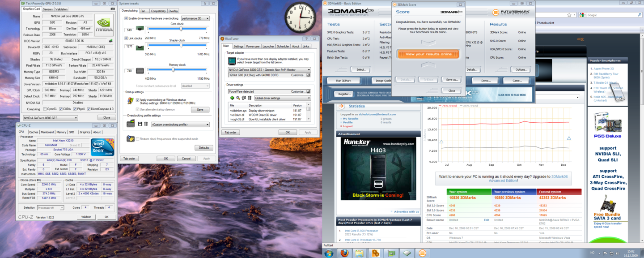The height and width of the screenshot is (258, 644).
Task: Open the Global driver settings dropdown
Action: 282,98
